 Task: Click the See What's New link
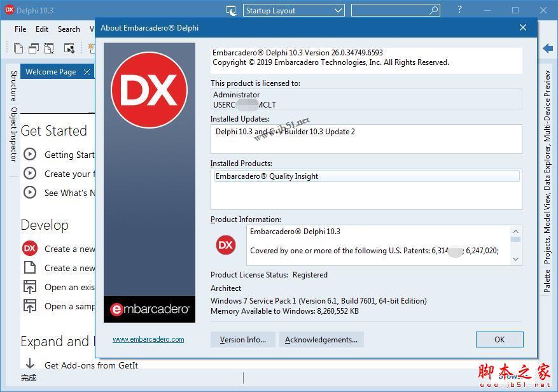(x=70, y=193)
